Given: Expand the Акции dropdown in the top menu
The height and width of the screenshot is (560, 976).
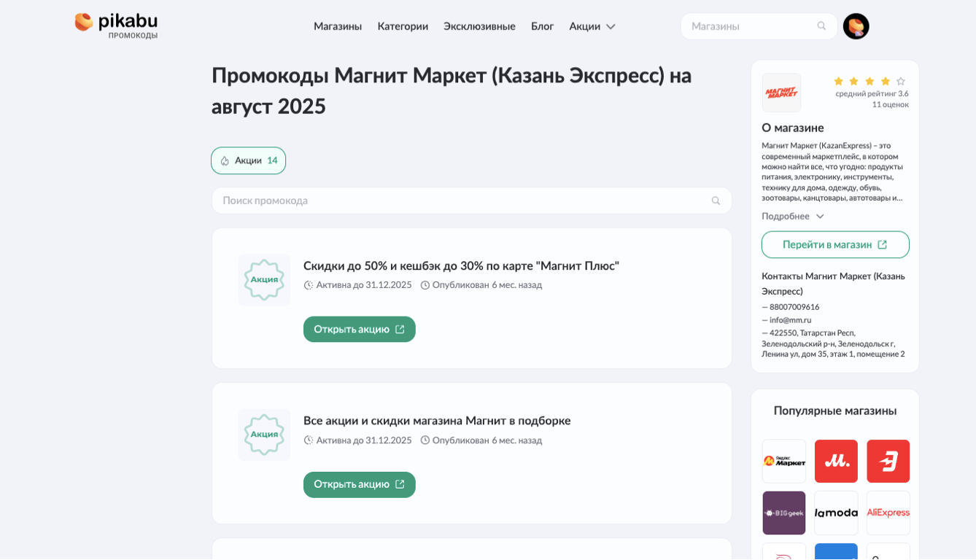Looking at the screenshot, I should (592, 26).
